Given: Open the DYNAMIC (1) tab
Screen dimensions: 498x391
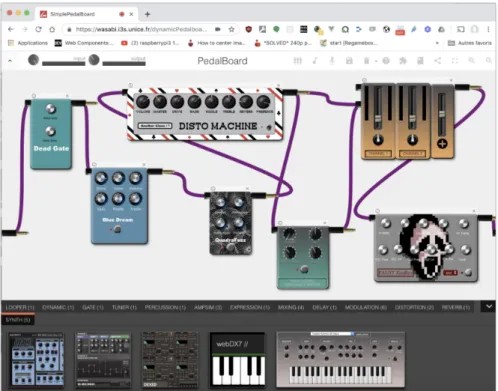Looking at the screenshot, I should (58, 307).
